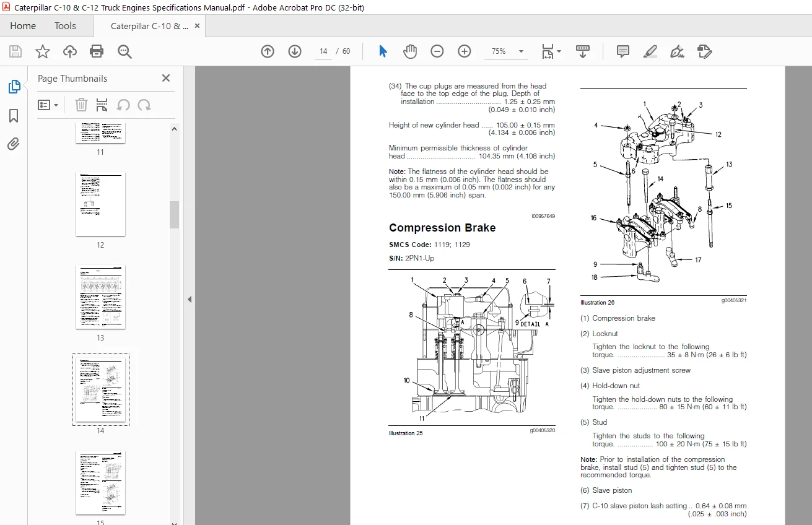Click the Stamp tool icon
Viewport: 812px width, 525px height.
point(704,51)
